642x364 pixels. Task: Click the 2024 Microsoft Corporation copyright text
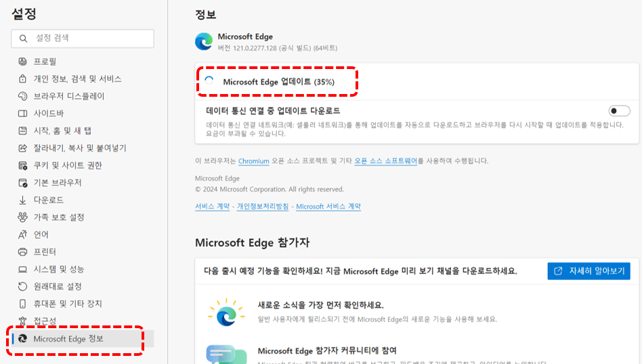pos(270,189)
